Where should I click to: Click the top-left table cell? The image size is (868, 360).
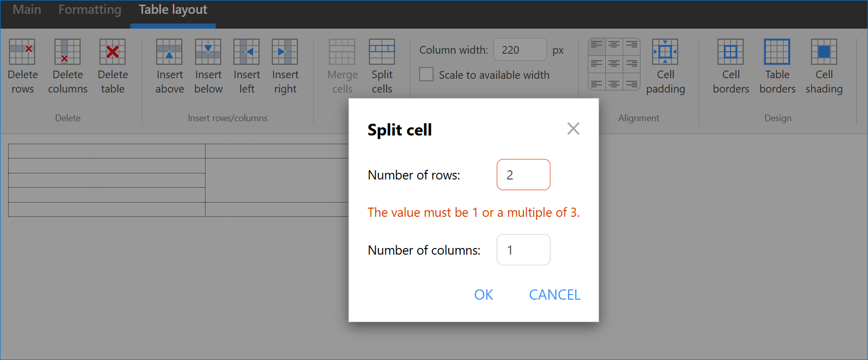click(x=107, y=151)
